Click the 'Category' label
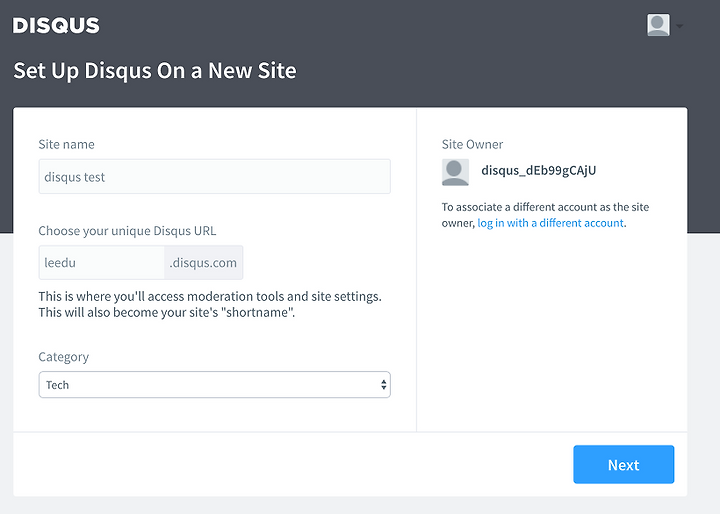 (x=63, y=357)
